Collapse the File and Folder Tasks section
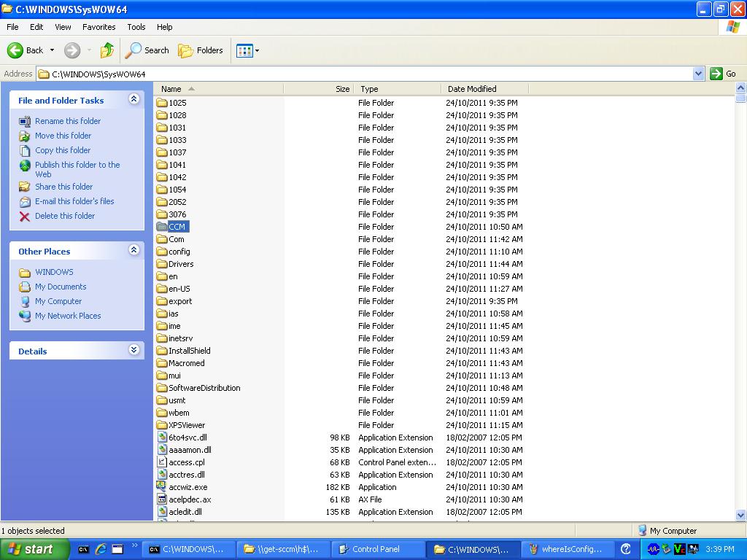This screenshot has width=747, height=560. coord(133,100)
